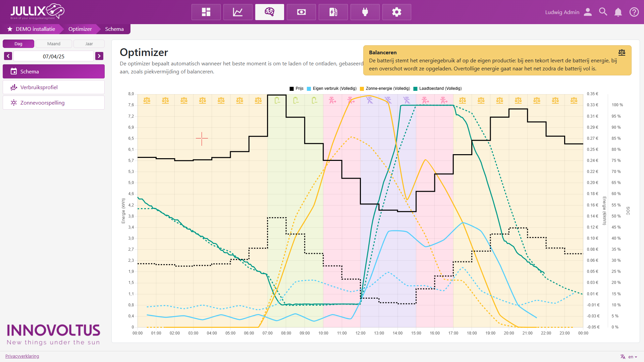Select the brain optimizer icon
The height and width of the screenshot is (362, 644).
(x=269, y=12)
